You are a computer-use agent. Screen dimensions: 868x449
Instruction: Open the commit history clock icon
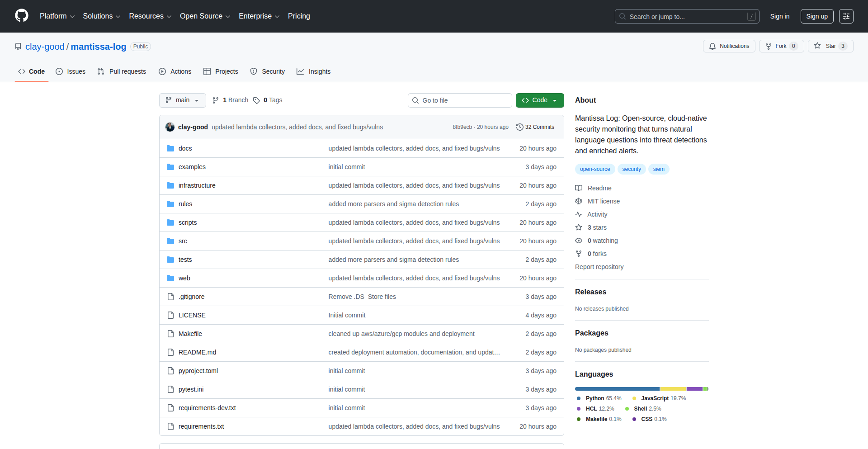pyautogui.click(x=520, y=127)
